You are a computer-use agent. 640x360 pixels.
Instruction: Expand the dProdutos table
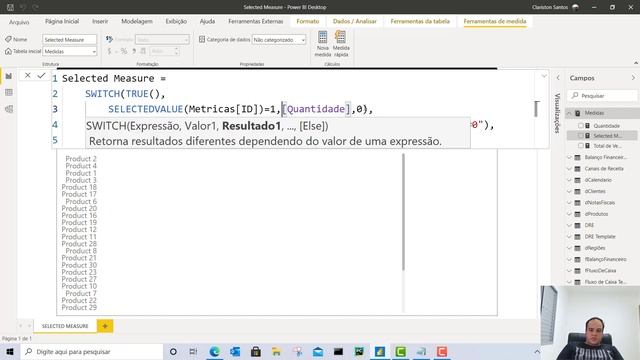click(569, 214)
